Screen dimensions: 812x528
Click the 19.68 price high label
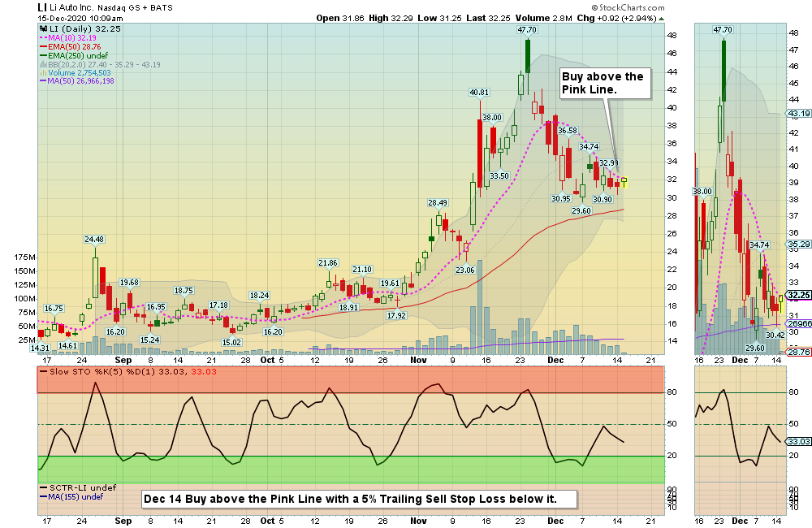pyautogui.click(x=129, y=283)
